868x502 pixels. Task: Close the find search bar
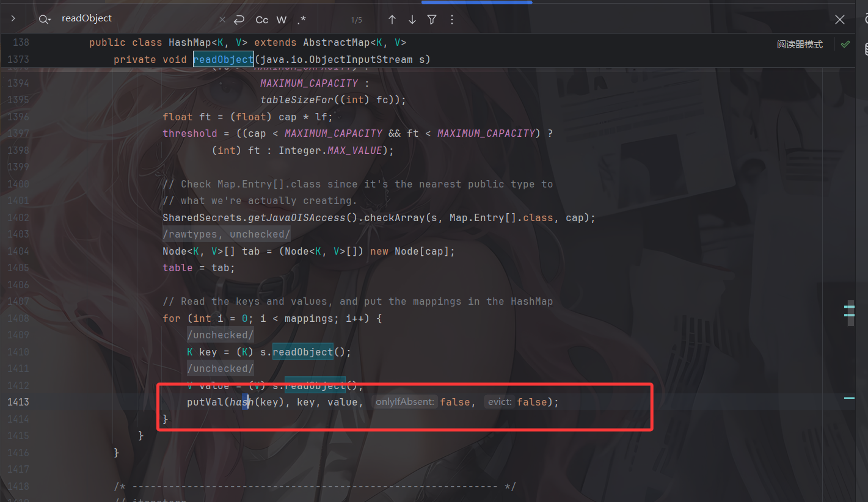[x=840, y=20]
